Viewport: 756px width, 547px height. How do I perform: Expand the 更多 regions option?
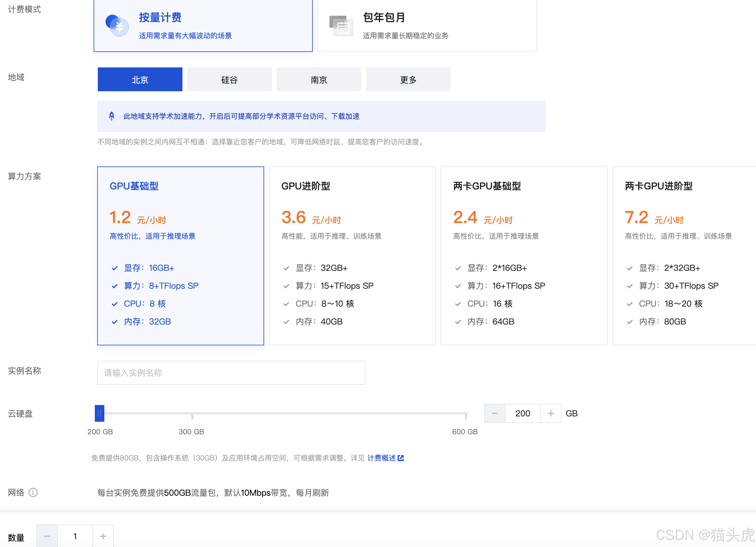(408, 79)
